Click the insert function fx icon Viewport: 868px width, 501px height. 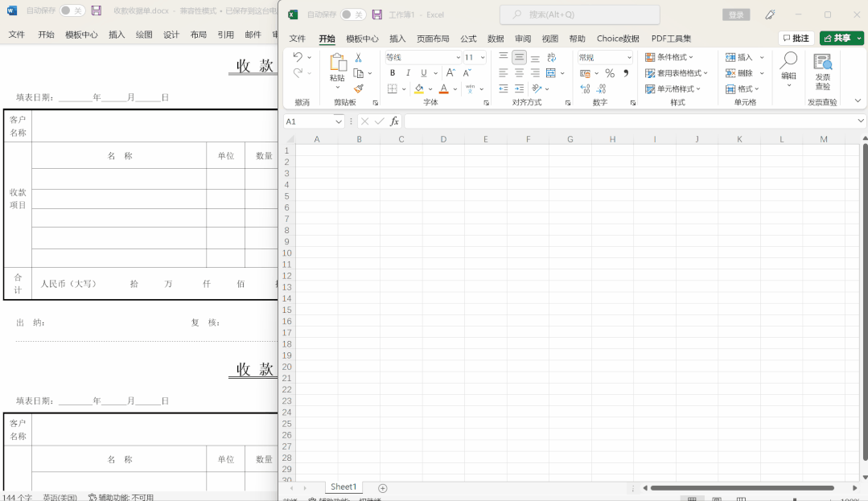point(394,121)
